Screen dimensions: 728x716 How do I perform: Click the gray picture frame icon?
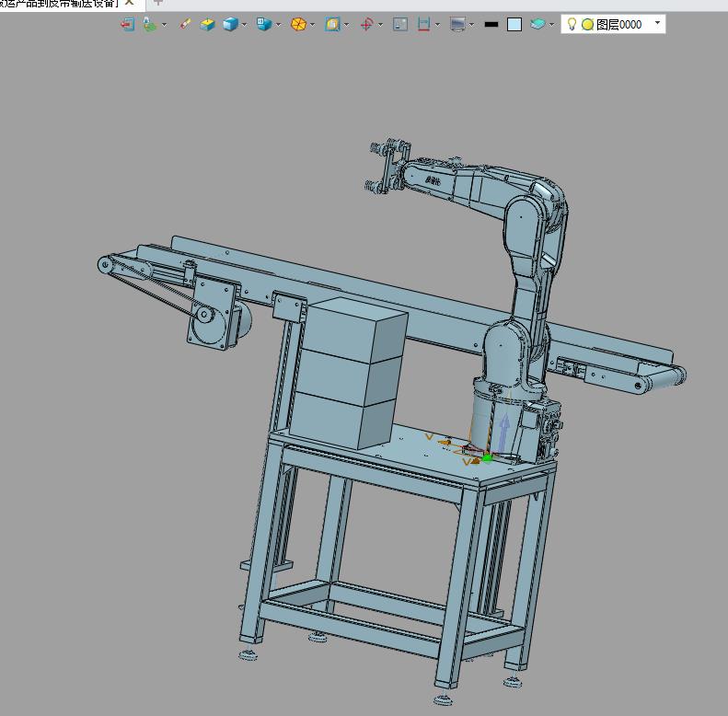pyautogui.click(x=400, y=24)
